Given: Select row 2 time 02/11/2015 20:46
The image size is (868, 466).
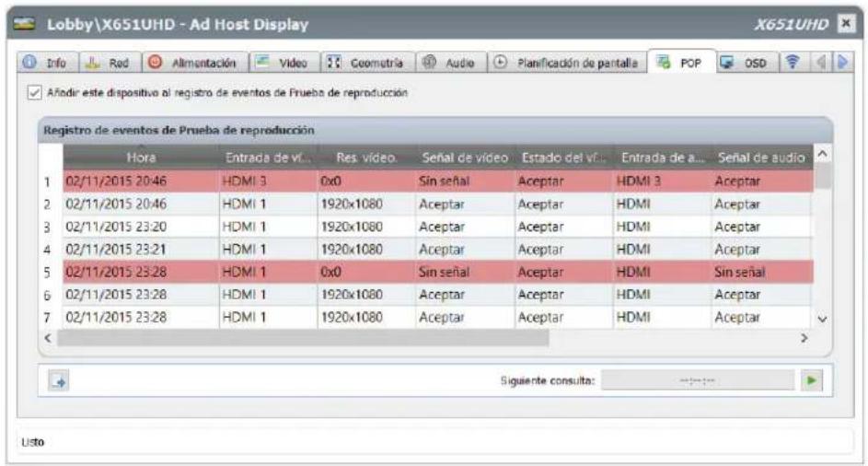Looking at the screenshot, I should [x=116, y=204].
